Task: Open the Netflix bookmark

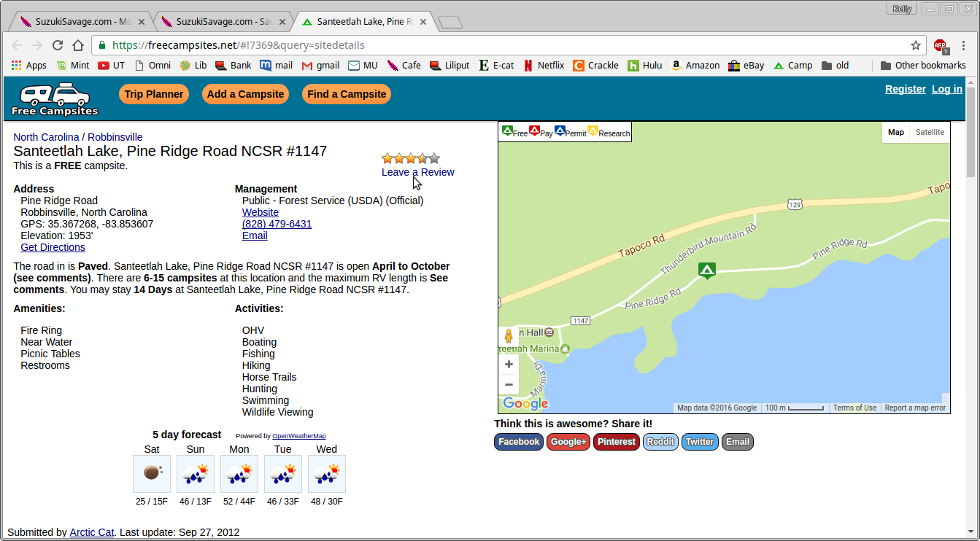Action: tap(544, 66)
